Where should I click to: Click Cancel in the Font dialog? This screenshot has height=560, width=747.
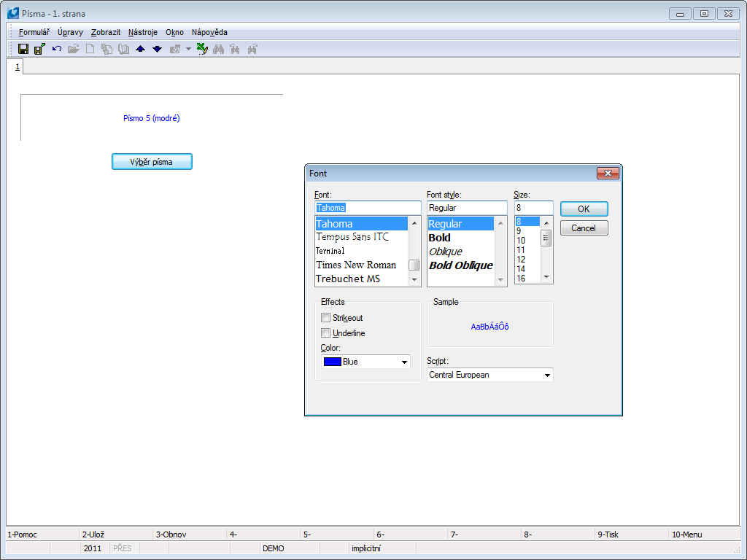coord(584,228)
